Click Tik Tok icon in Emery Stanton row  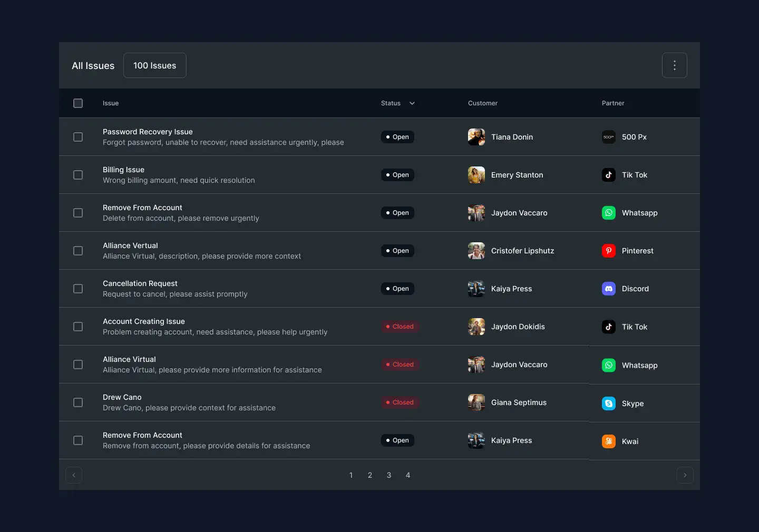click(x=609, y=175)
